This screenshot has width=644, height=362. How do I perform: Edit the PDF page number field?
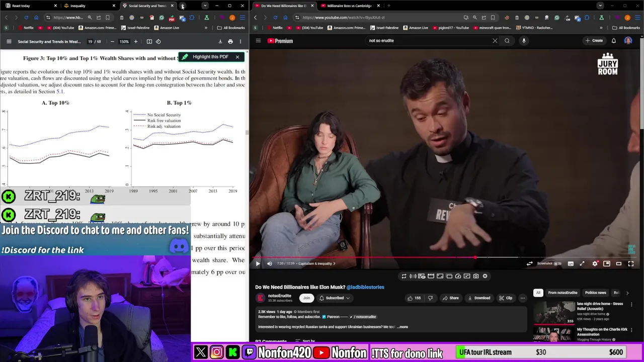(90, 41)
